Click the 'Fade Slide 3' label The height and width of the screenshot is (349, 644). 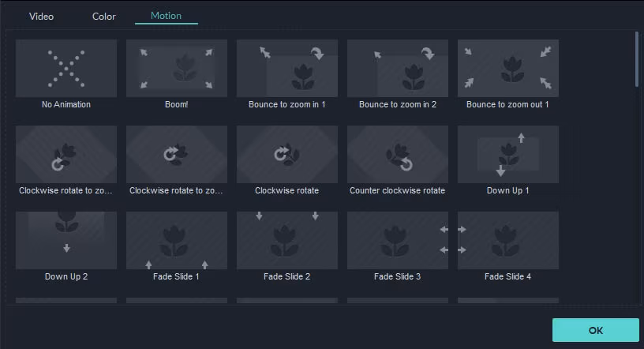397,276
